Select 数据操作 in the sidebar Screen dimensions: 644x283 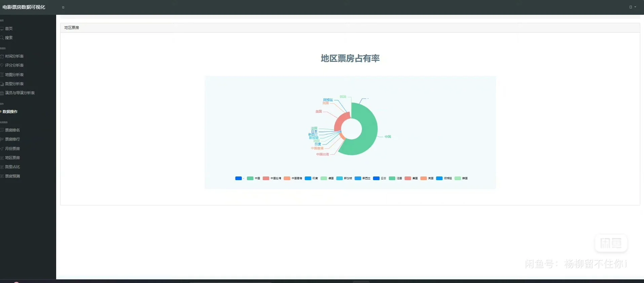click(10, 112)
